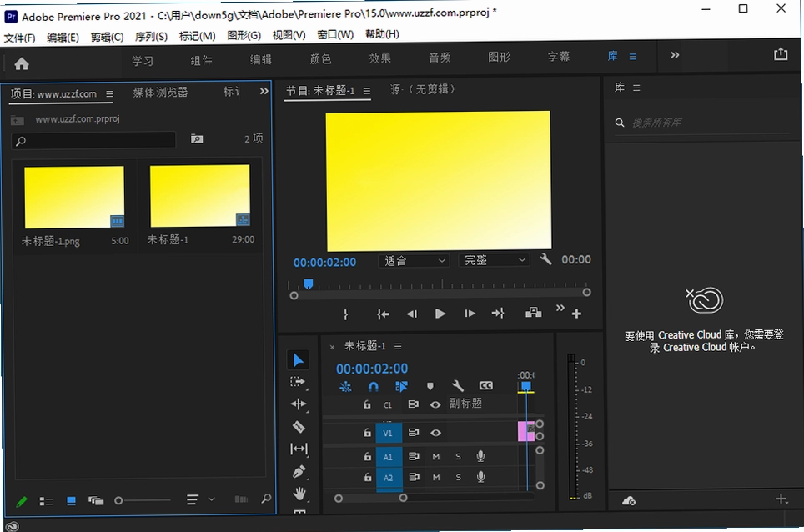The width and height of the screenshot is (804, 532).
Task: Click the project panel search field
Action: [94, 140]
